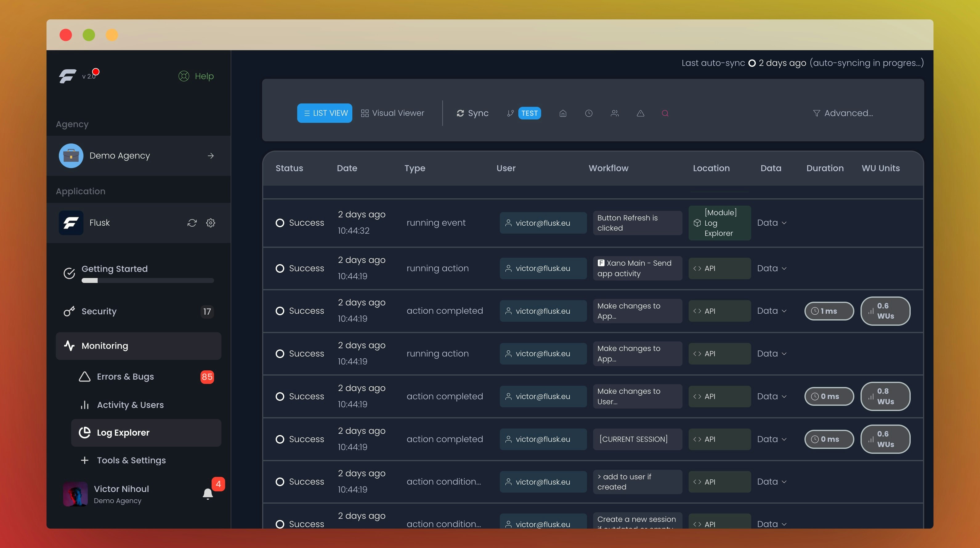The height and width of the screenshot is (548, 980).
Task: Open Flusk app settings gear
Action: click(211, 223)
